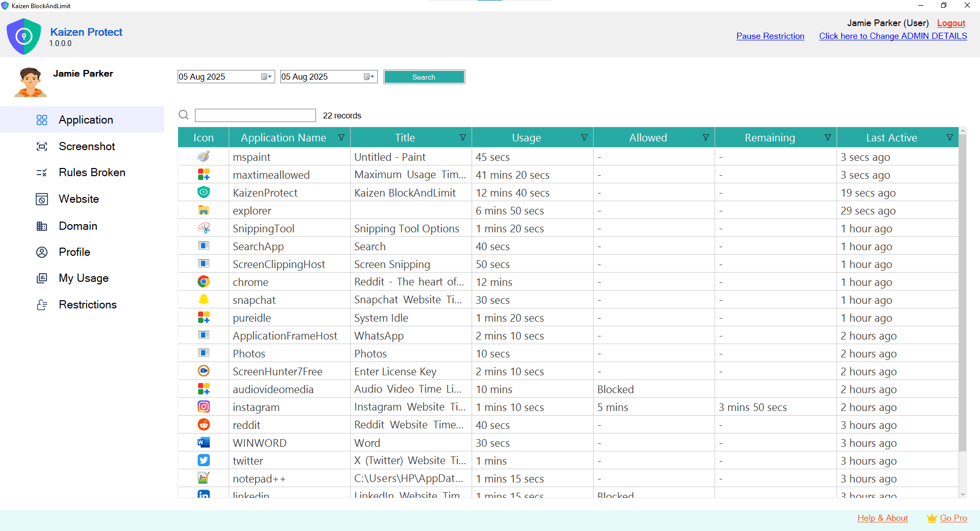Click the My Usage sidebar icon
The width and height of the screenshot is (980, 531).
point(42,278)
